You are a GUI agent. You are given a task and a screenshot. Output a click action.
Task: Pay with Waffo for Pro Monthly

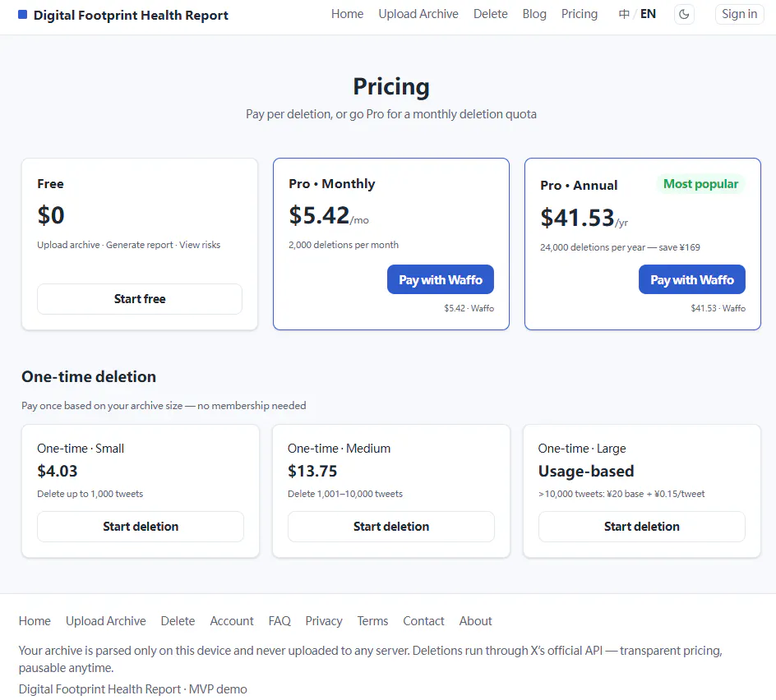[441, 279]
